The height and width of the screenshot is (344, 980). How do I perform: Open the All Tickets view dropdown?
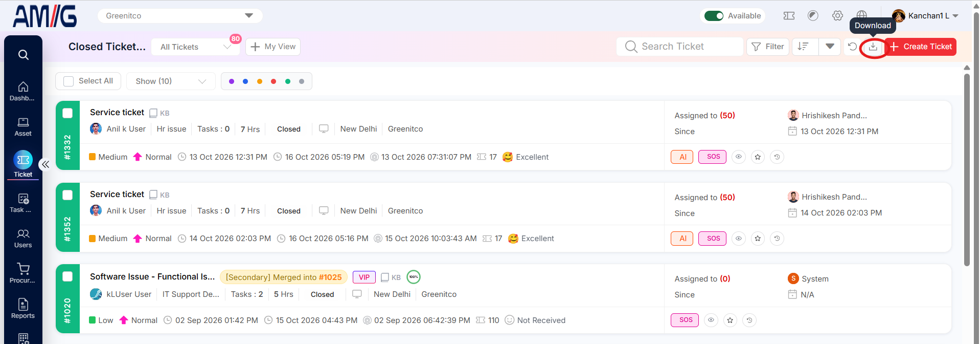coord(195,47)
